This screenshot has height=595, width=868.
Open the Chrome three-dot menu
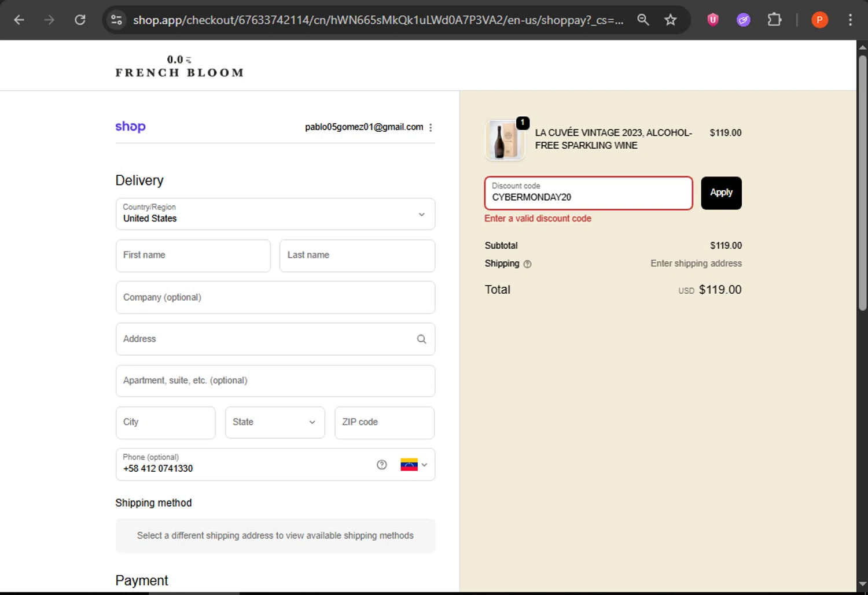coord(850,20)
